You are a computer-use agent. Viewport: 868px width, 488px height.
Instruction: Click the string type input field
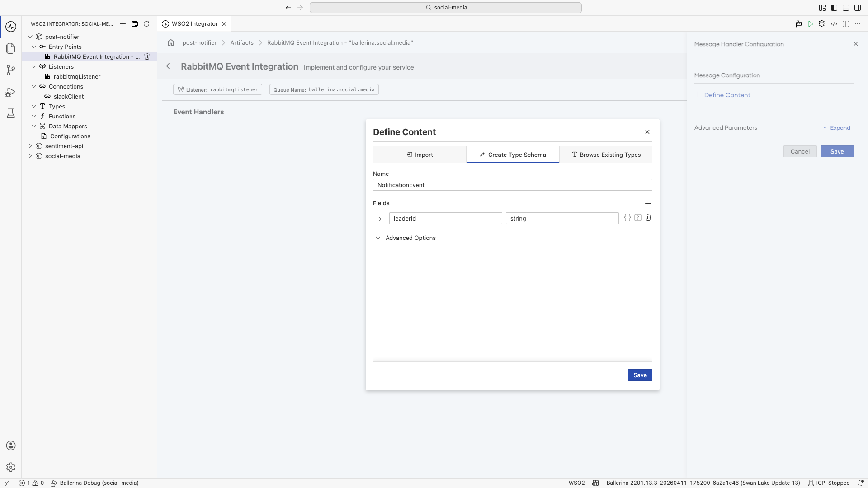point(562,218)
